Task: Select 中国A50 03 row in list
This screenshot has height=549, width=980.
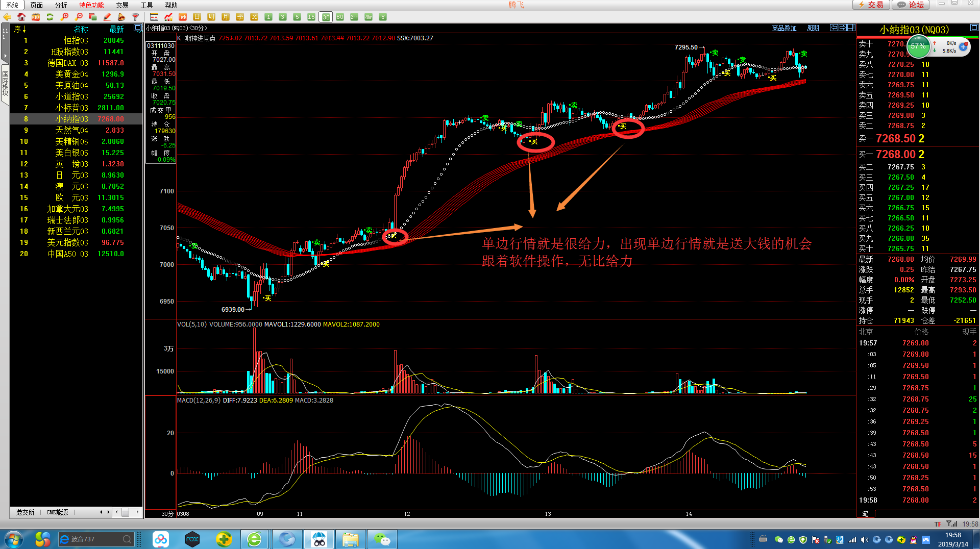Action: tap(77, 254)
